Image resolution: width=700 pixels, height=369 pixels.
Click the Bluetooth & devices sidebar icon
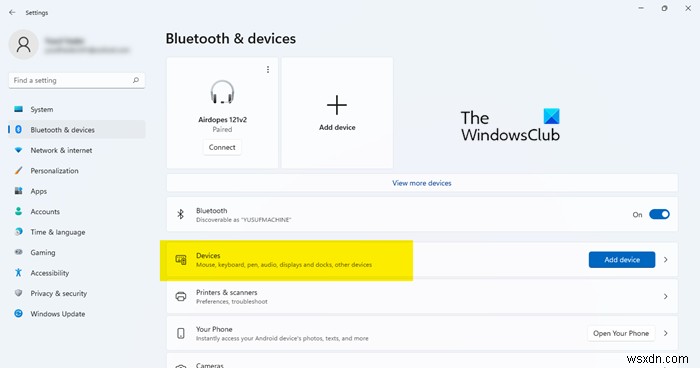point(18,130)
